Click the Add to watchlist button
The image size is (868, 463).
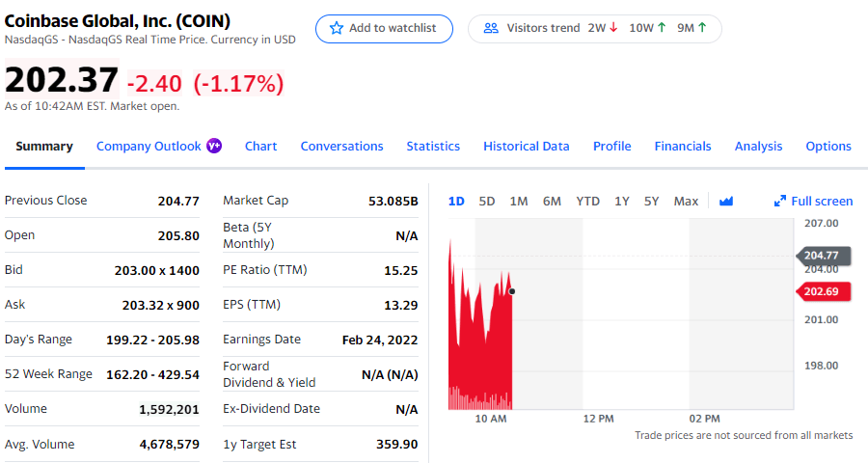pos(384,29)
